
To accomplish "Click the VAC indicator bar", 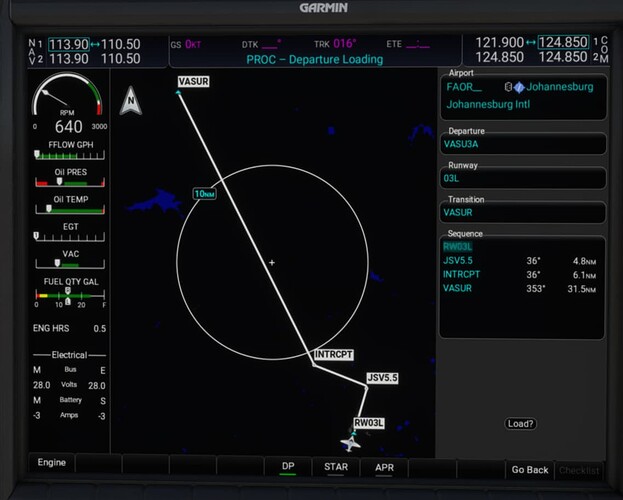I will coord(70,264).
